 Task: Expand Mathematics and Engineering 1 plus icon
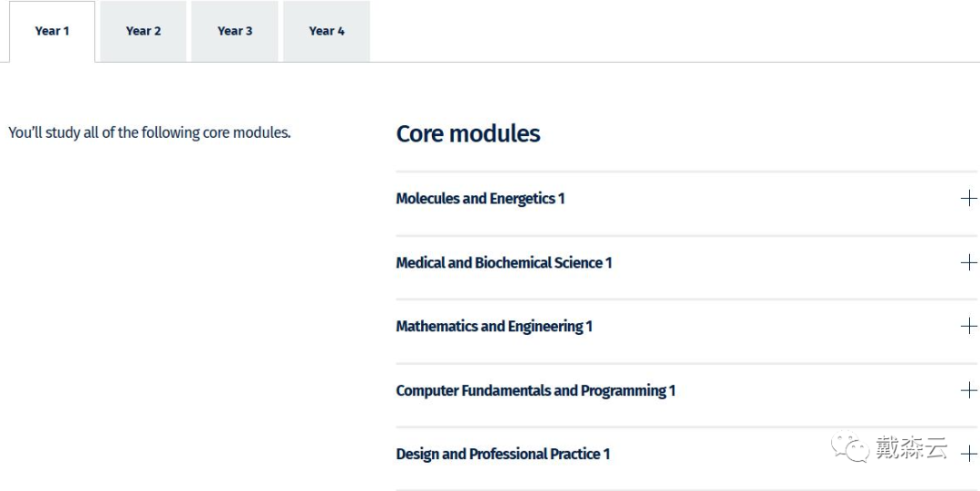click(x=968, y=326)
